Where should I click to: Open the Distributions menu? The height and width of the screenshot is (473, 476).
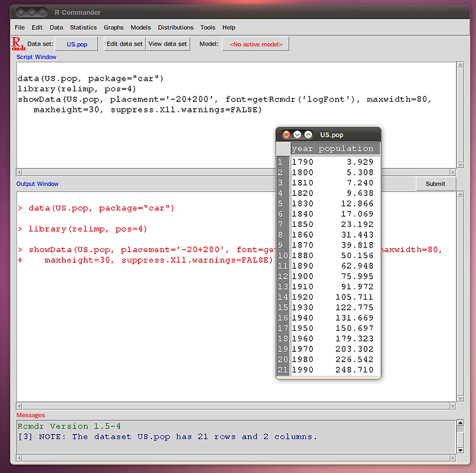[175, 28]
